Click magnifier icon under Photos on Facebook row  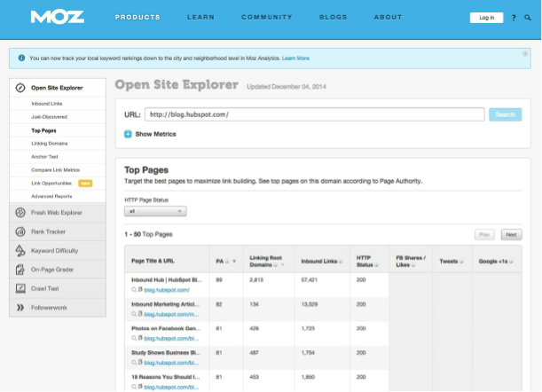pyautogui.click(x=134, y=338)
